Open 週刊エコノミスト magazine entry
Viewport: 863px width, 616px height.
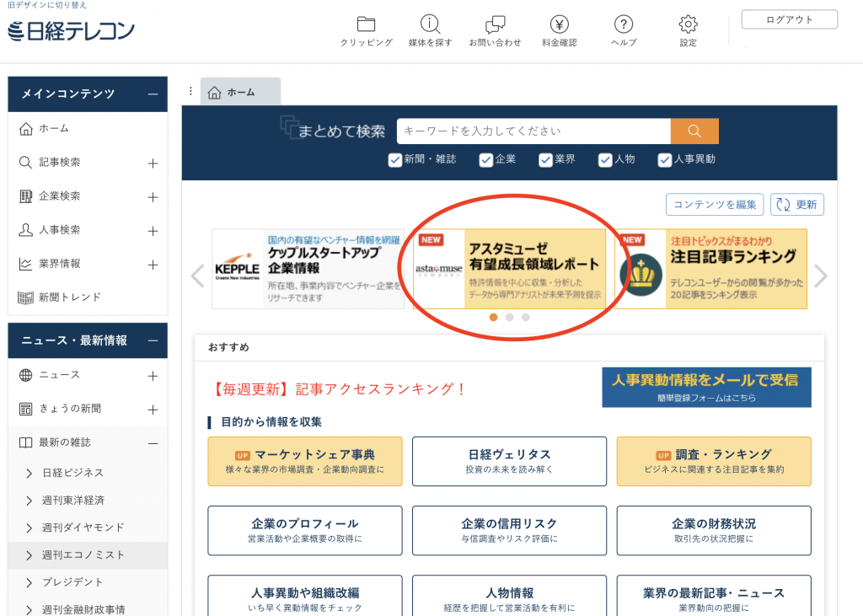pyautogui.click(x=83, y=554)
